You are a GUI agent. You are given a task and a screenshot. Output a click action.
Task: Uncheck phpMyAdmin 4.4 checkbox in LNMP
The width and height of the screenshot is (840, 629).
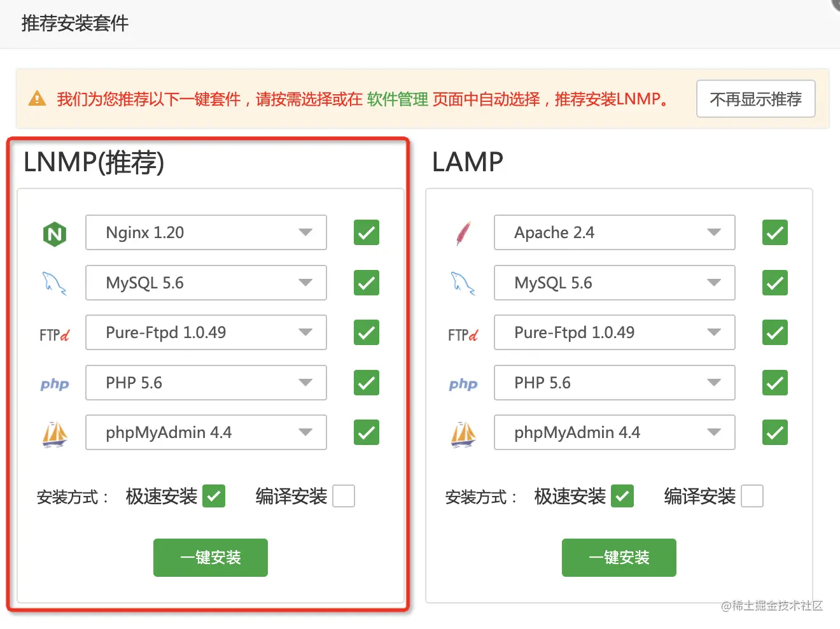click(x=367, y=432)
